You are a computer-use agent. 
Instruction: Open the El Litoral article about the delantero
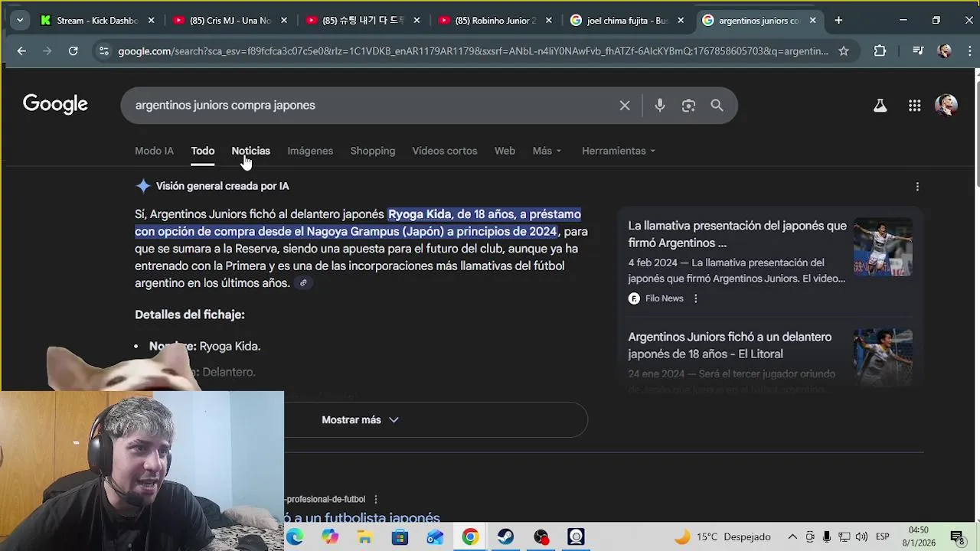(x=730, y=345)
